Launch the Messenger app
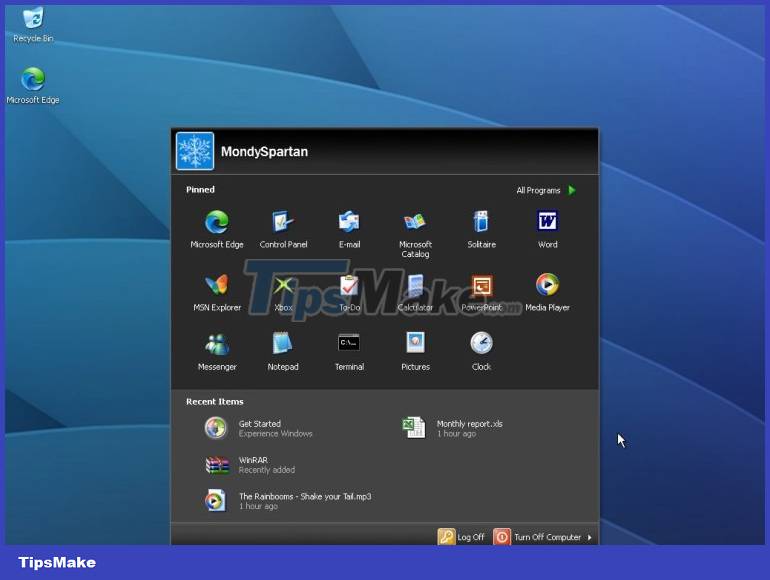770x580 pixels. pyautogui.click(x=217, y=352)
